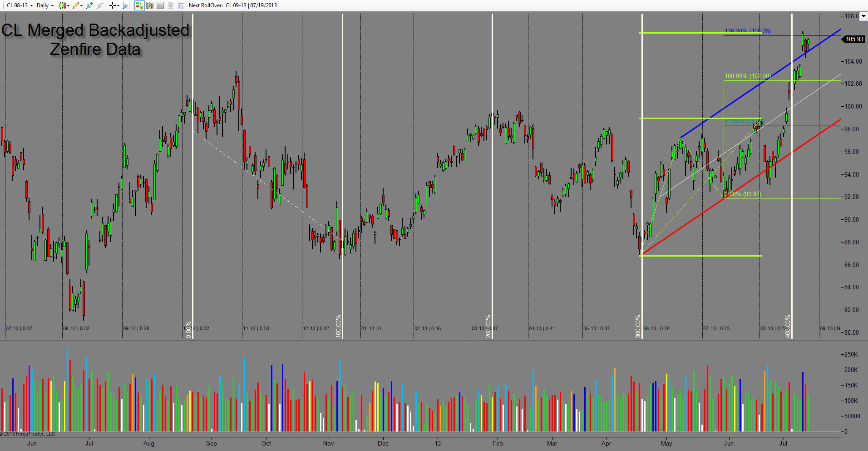
Task: Click the 50000 volume axis label
Action: pos(853,416)
